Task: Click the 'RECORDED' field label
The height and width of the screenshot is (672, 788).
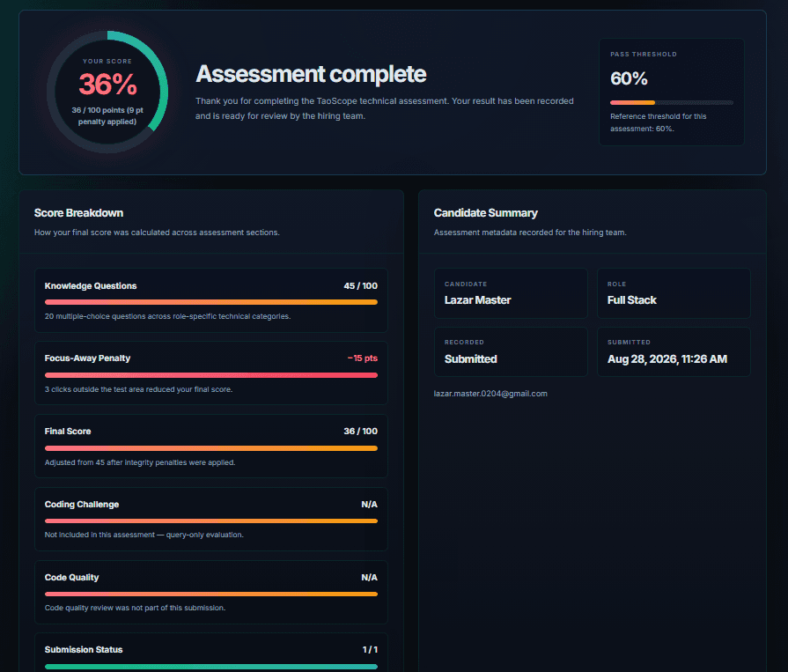Action: (x=464, y=343)
